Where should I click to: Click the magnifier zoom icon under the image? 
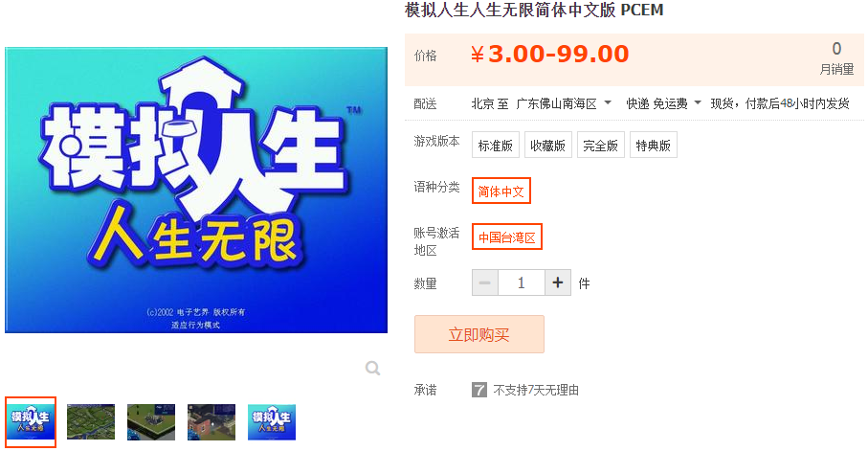coord(372,368)
